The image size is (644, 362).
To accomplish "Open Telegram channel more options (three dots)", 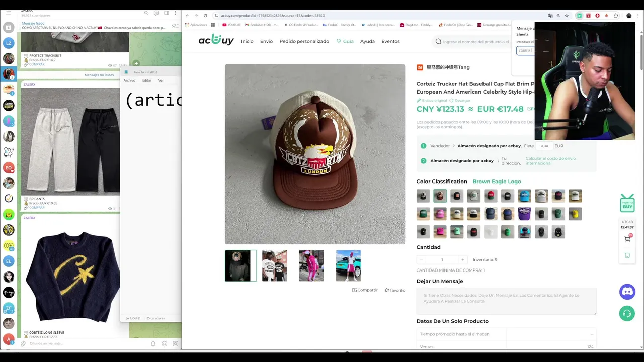I will [x=175, y=13].
